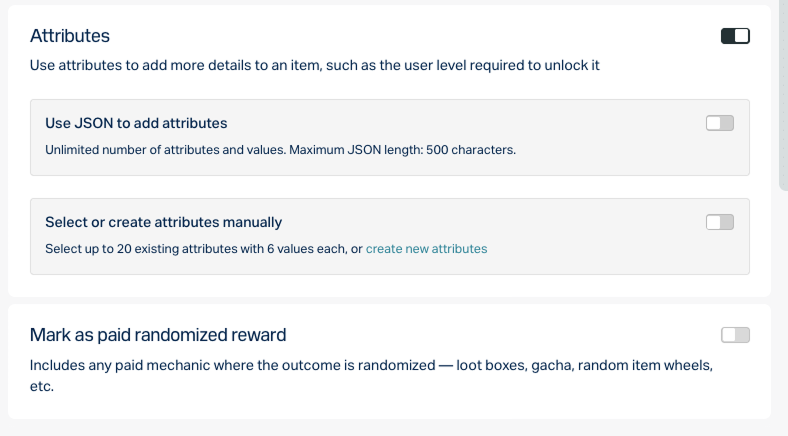Enable the Use JSON to add attributes switch
Screen dimensions: 788x436
(720, 123)
